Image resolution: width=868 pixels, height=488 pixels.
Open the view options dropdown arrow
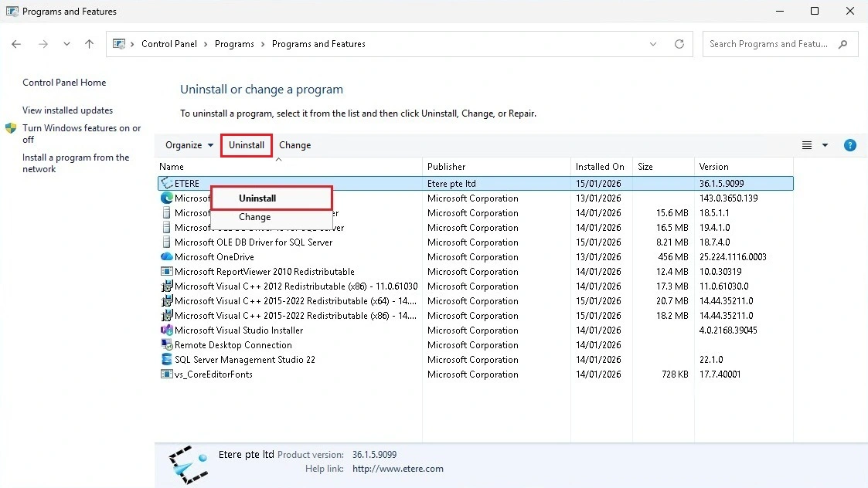(x=825, y=145)
